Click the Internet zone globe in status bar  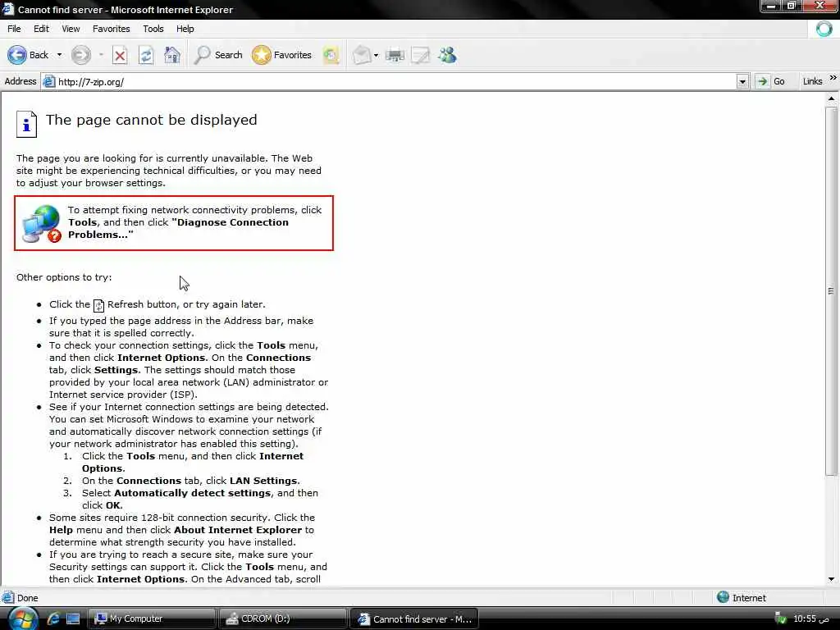tap(723, 597)
